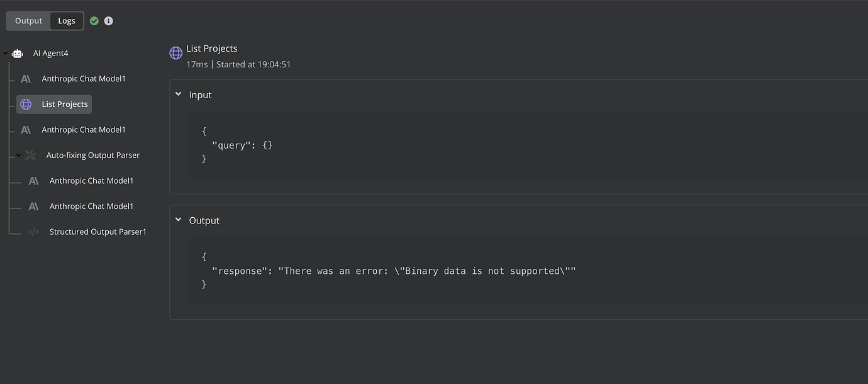Click the green success check icon
This screenshot has width=868, height=384.
[94, 20]
